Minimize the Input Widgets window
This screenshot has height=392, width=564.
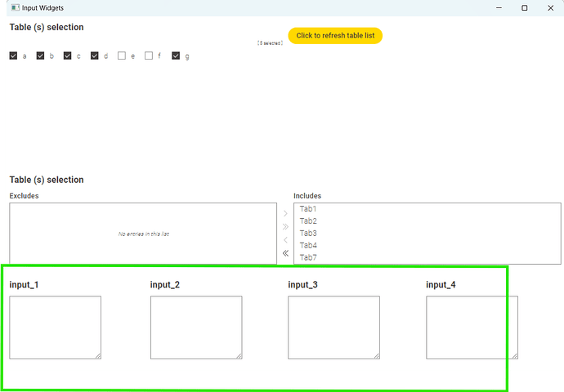click(500, 7)
